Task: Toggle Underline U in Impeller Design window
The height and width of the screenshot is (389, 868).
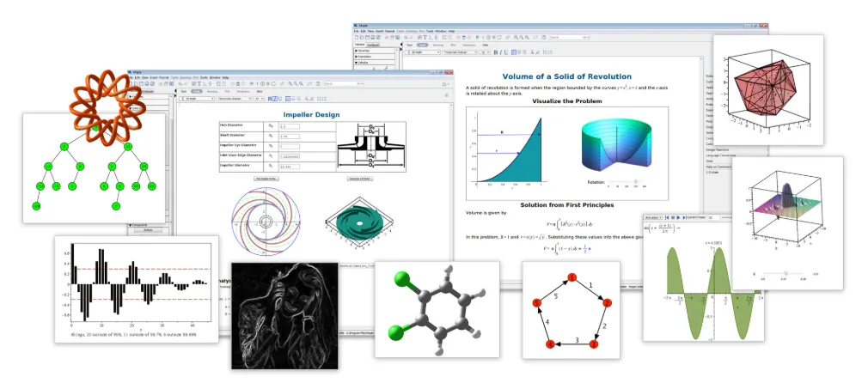Action: coord(279,99)
